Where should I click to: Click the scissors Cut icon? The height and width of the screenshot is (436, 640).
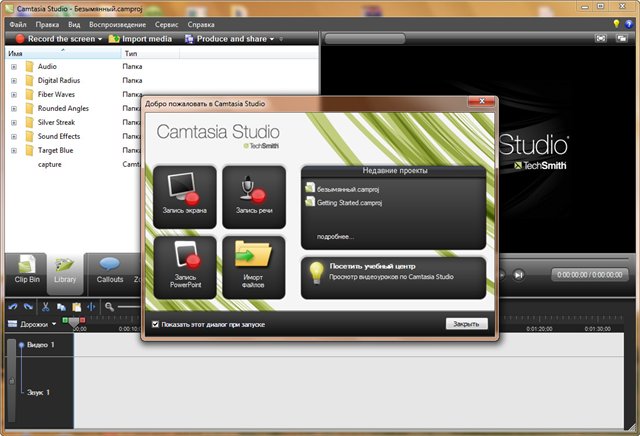point(46,307)
